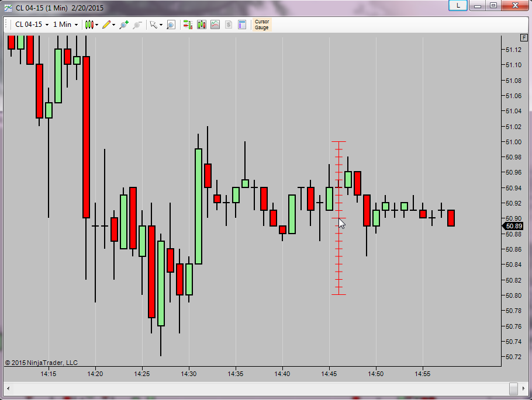Click the 50.96 price axis label

coord(513,172)
